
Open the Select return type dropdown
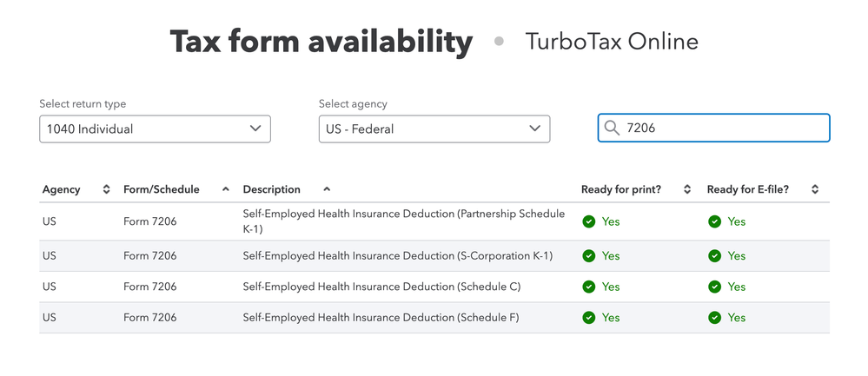tap(155, 129)
